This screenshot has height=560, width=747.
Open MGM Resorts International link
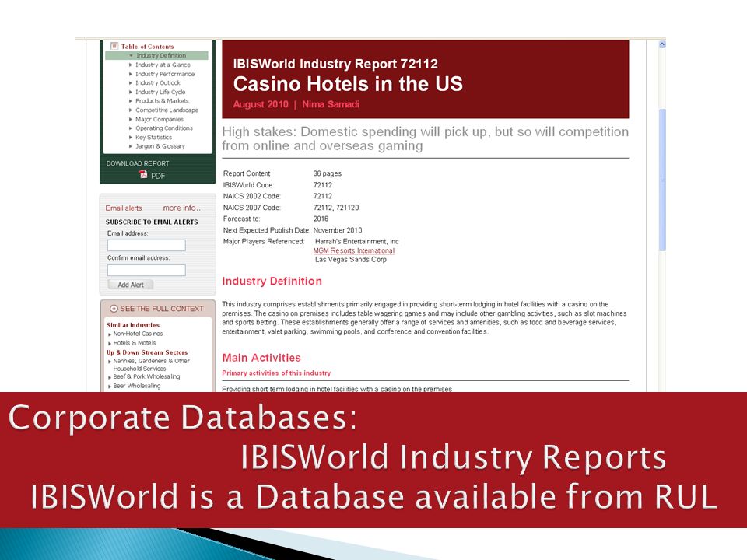pos(354,250)
